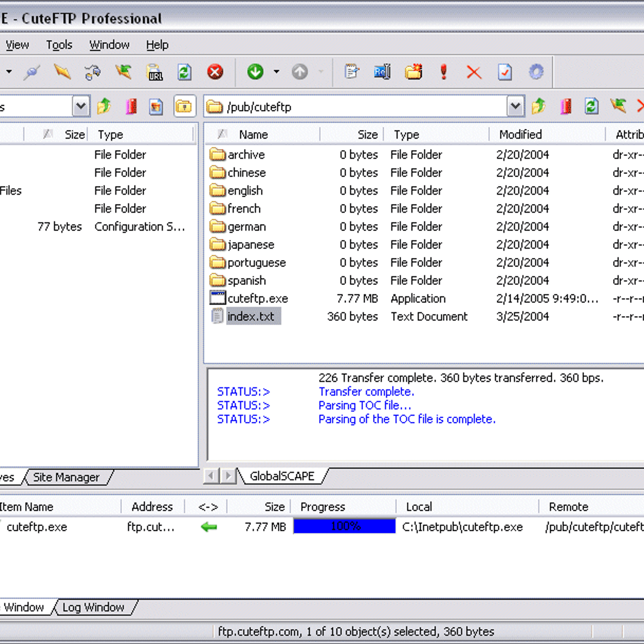Image resolution: width=644 pixels, height=644 pixels.
Task: Click the red X Delete icon
Action: (474, 73)
